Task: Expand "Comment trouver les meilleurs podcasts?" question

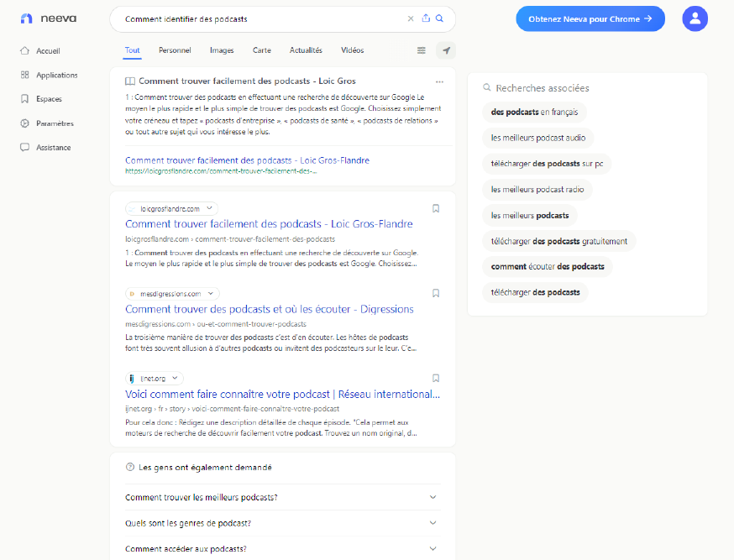Action: tap(433, 497)
